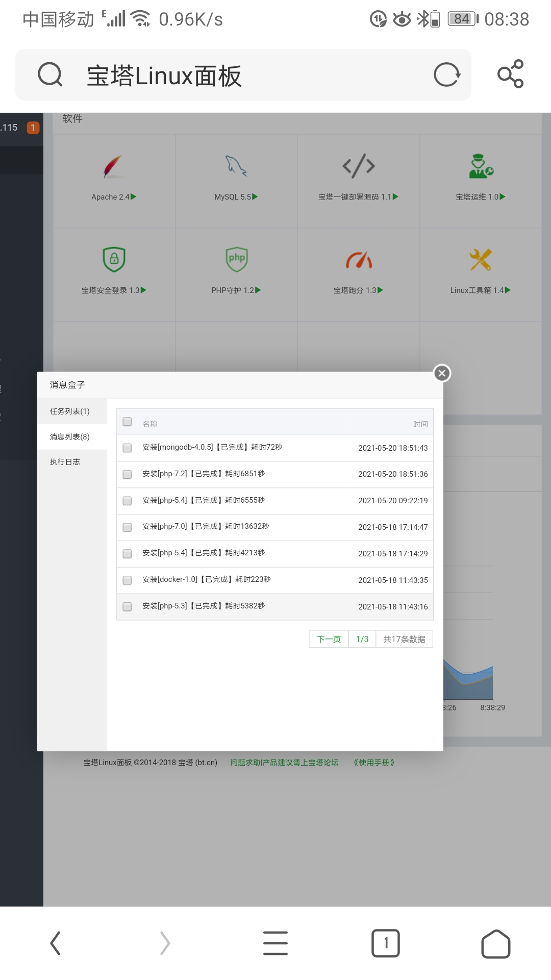This screenshot has height=980, width=551.
Task: Select the 时间 column header
Action: click(420, 424)
